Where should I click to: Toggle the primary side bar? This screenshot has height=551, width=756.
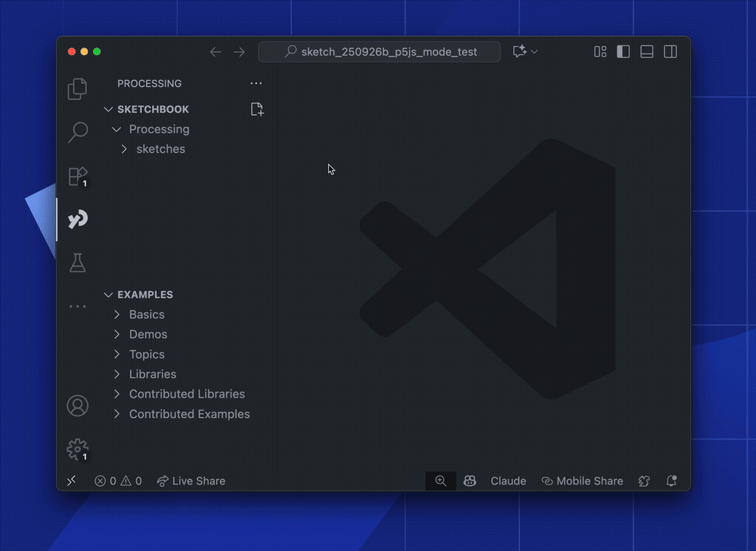coord(623,51)
